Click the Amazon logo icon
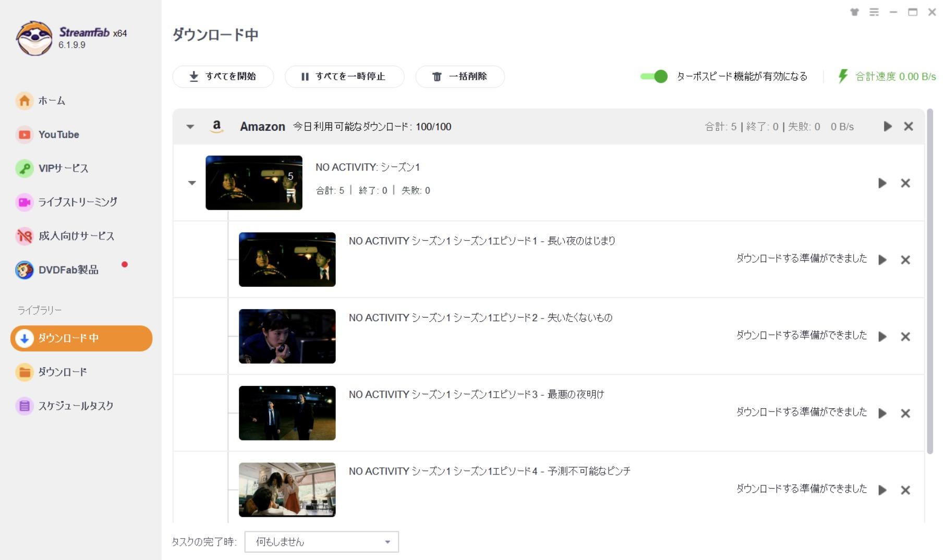 point(216,127)
